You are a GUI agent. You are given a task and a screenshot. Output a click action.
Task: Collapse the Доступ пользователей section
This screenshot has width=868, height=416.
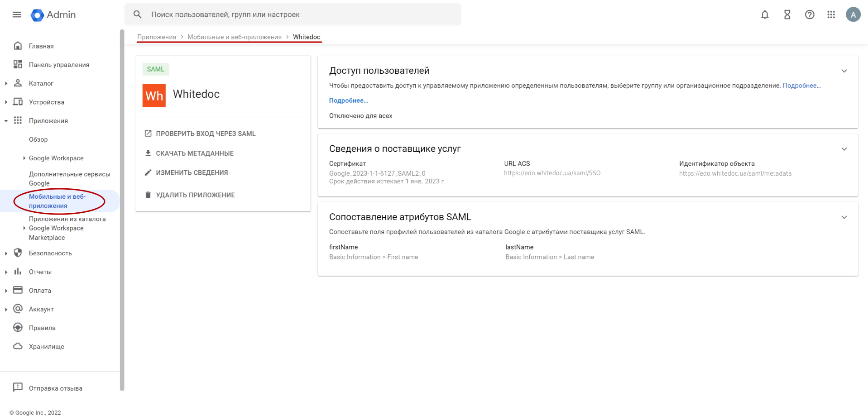click(844, 71)
